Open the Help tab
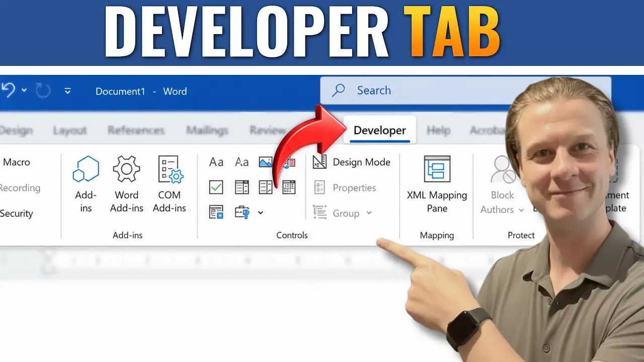644x362 pixels. click(438, 131)
